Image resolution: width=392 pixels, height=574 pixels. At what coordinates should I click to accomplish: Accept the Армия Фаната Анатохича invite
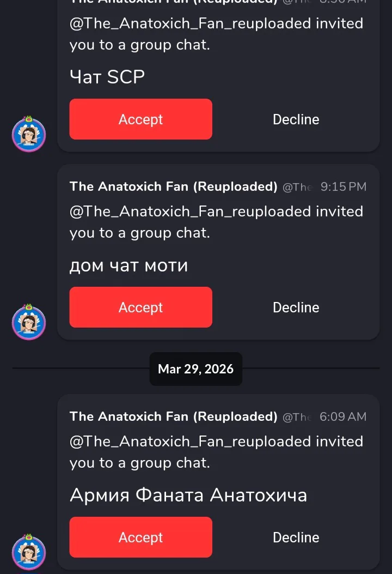[140, 537]
